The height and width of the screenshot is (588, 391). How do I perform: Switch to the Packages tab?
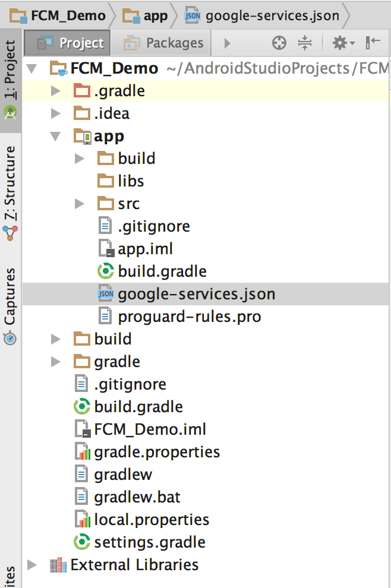pos(162,43)
